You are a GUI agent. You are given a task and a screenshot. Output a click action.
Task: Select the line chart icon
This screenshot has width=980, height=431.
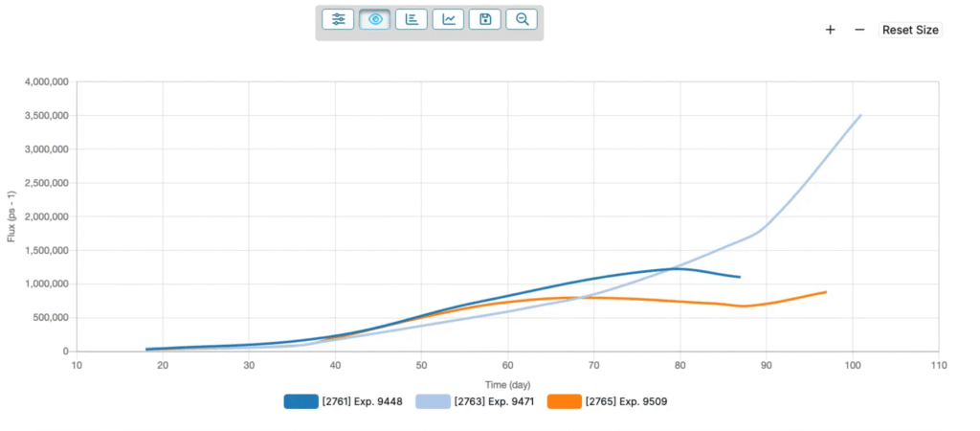pyautogui.click(x=448, y=19)
